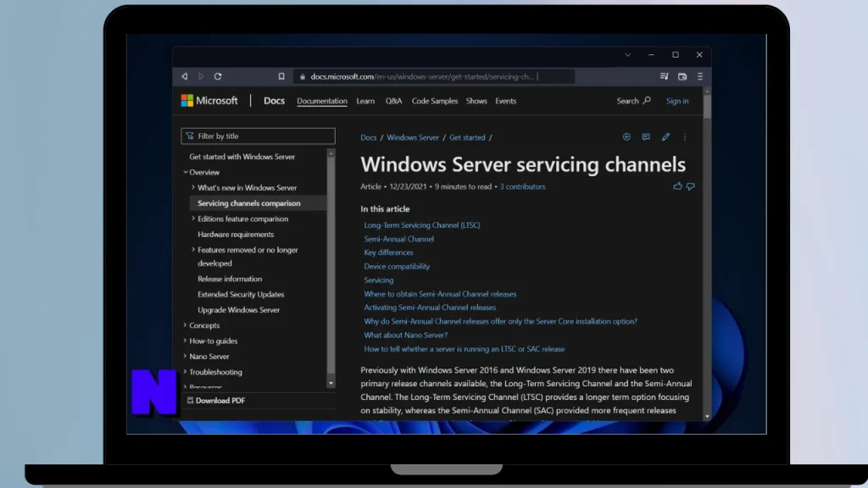Jump to What about Nano Server?
Screen dimensions: 868x488
pos(405,335)
